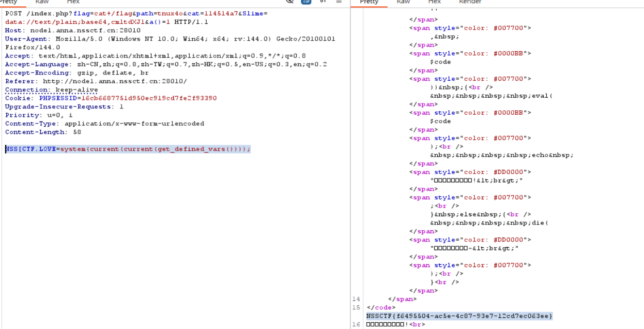644x329 pixels.
Task: Switch request view to Raw tab
Action: [42, 2]
